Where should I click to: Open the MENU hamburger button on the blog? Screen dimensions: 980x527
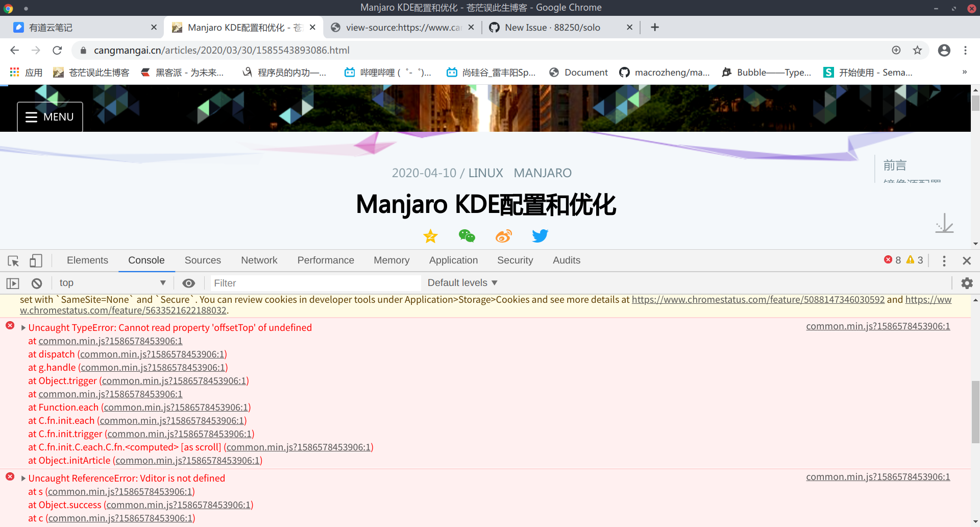(x=50, y=117)
